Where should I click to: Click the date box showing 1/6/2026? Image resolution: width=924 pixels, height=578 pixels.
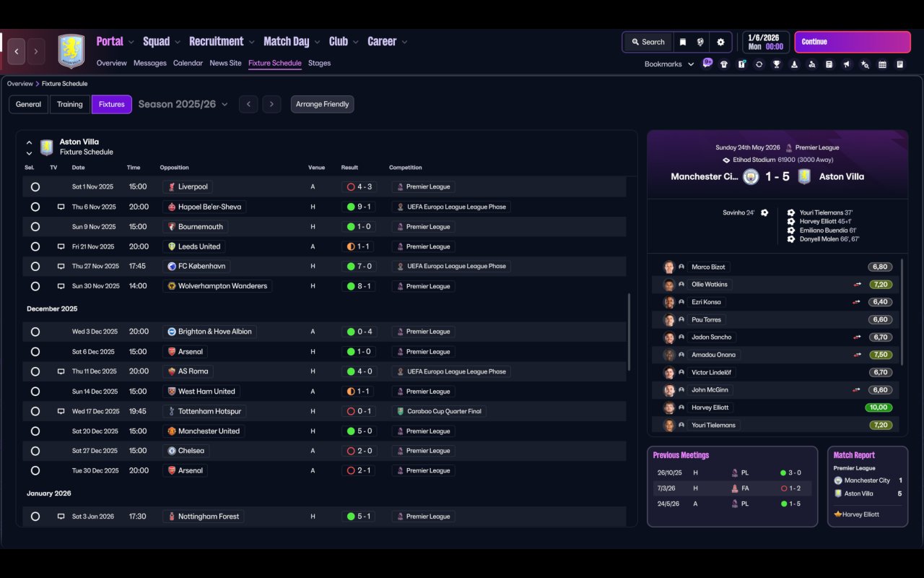[766, 42]
